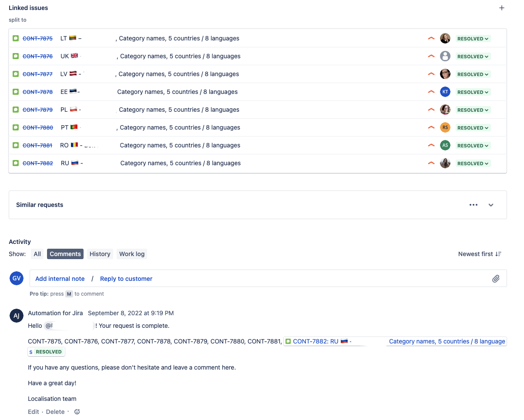Open RESOLVED status dropdown for CONT-7879
524x420 pixels.
point(473,110)
